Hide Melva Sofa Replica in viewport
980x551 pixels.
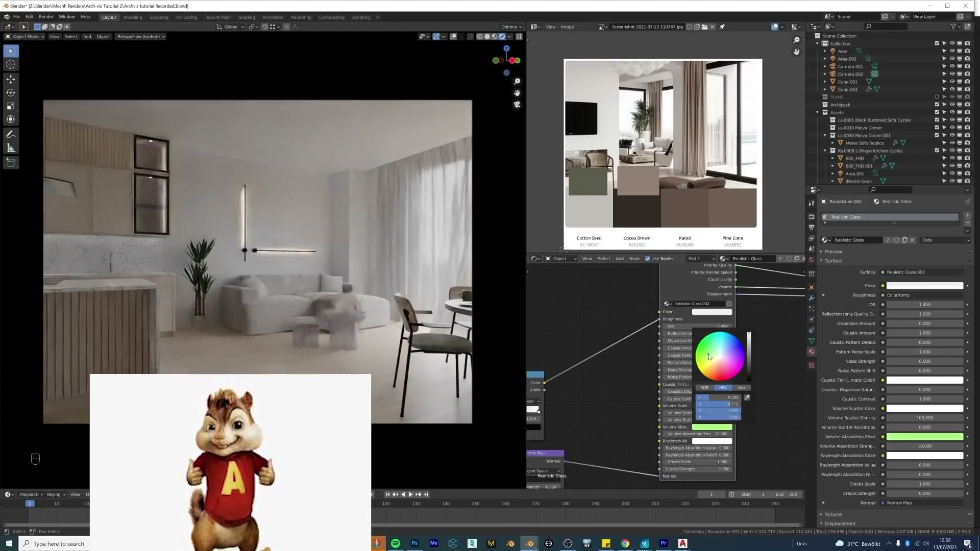click(952, 143)
